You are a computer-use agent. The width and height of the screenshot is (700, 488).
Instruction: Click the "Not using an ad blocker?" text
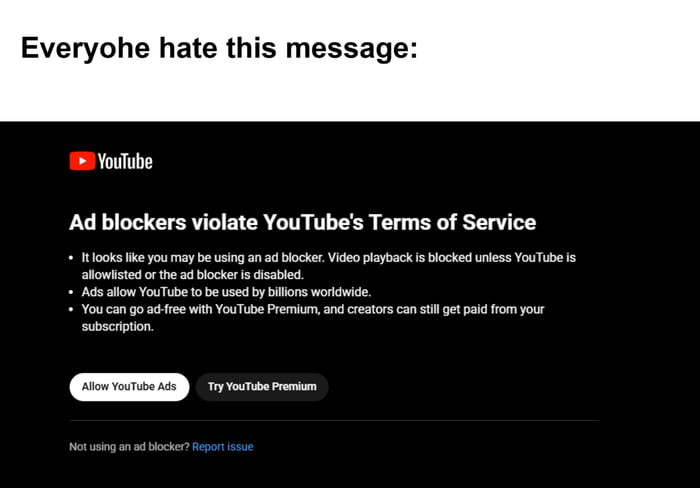(x=129, y=446)
